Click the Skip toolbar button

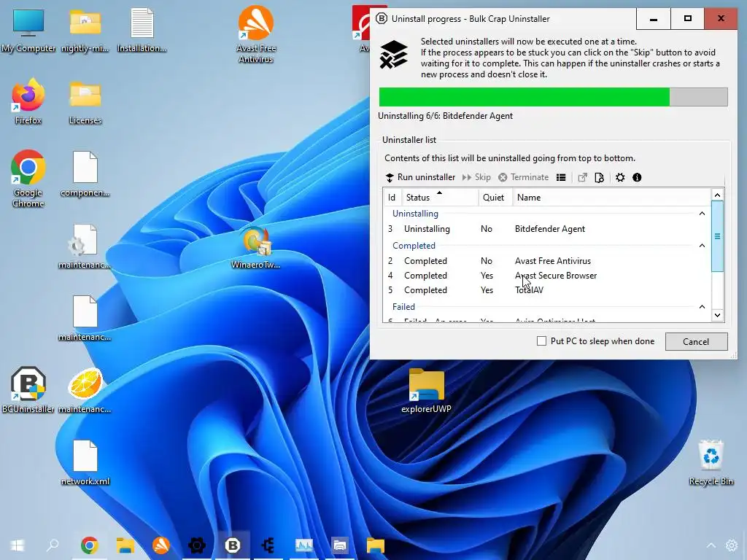tap(476, 177)
